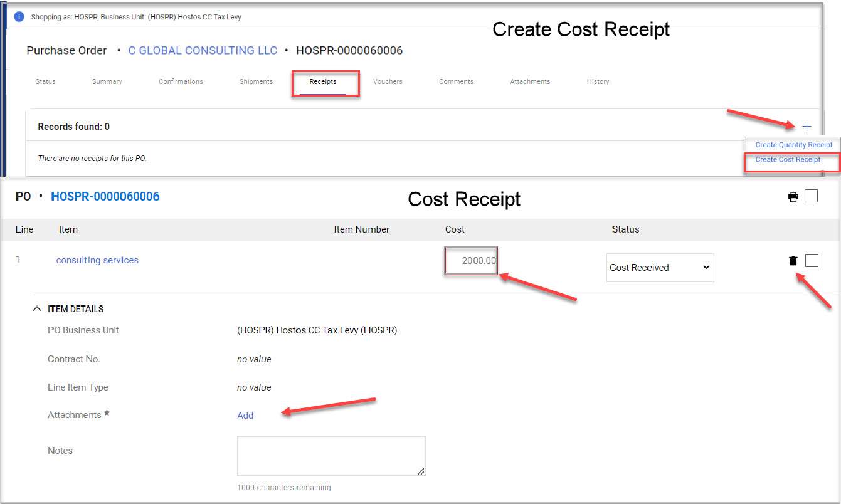This screenshot has height=504, width=841.
Task: Visit supplier C GLOBAL CONSULTING LLC
Action: pyautogui.click(x=203, y=50)
